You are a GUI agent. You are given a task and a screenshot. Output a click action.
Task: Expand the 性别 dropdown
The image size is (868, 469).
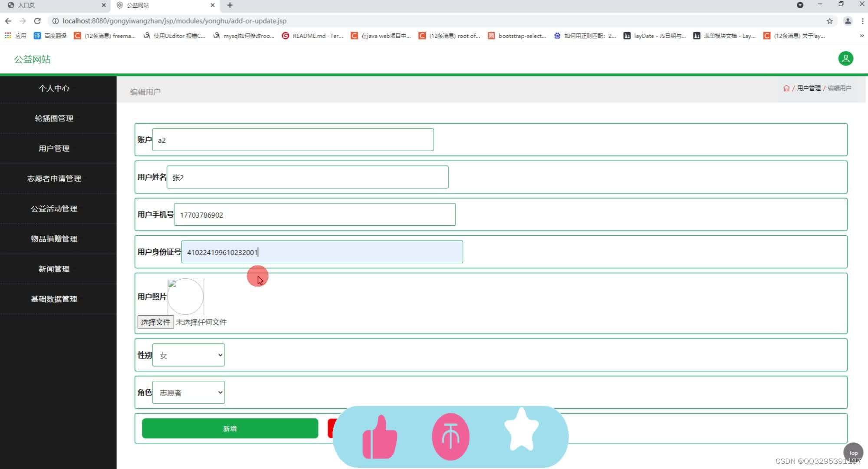click(188, 355)
